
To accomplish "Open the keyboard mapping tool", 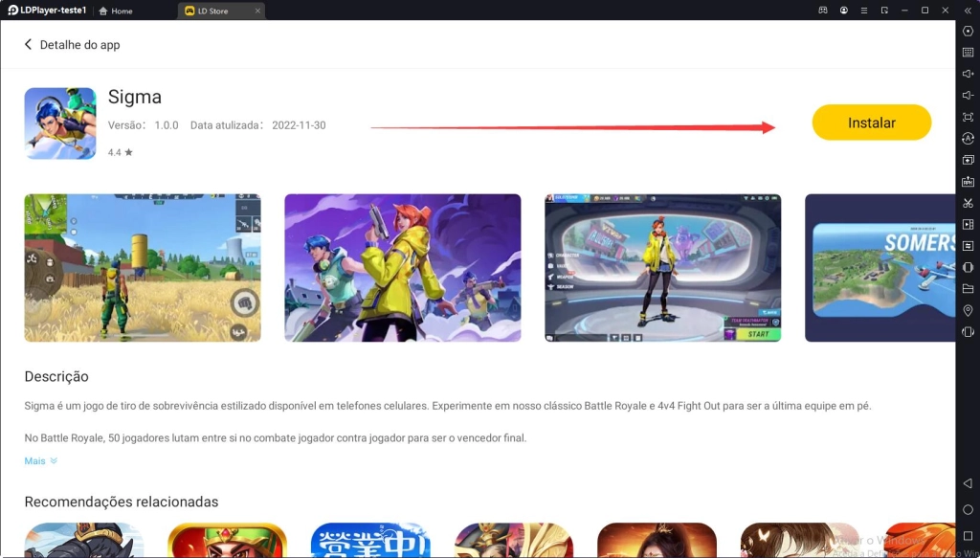I will coord(968,53).
